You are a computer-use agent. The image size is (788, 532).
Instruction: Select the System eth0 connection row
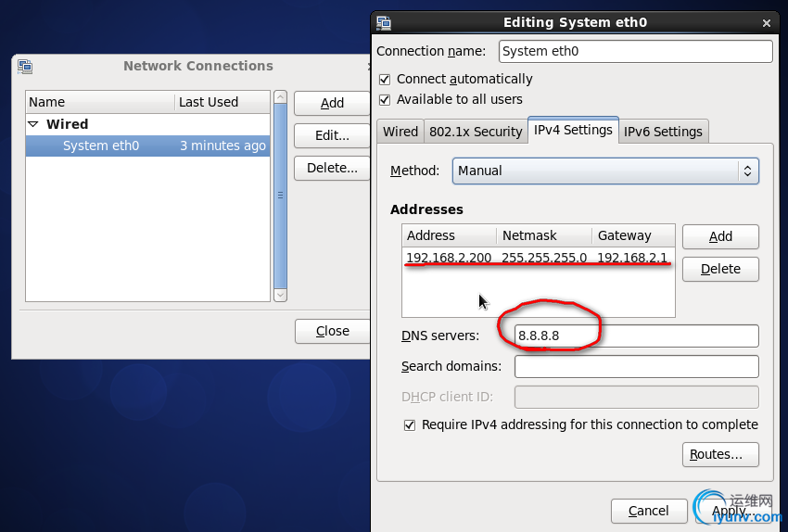coord(147,146)
